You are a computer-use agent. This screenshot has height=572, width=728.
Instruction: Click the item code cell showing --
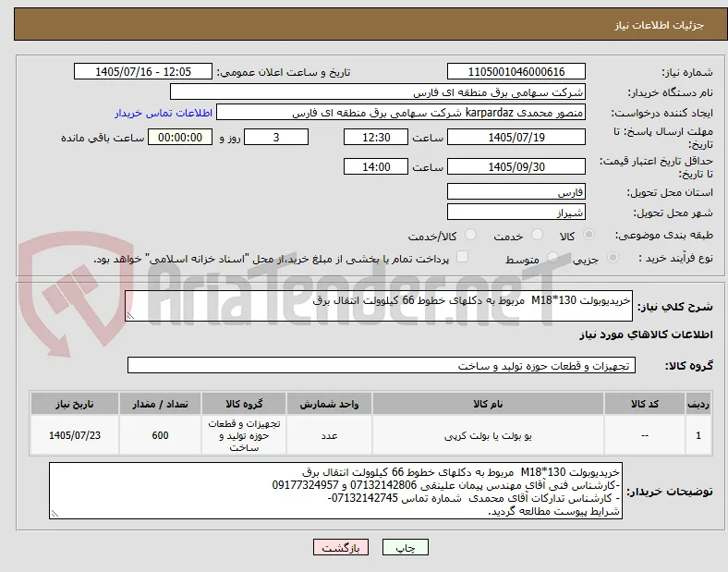pos(645,435)
